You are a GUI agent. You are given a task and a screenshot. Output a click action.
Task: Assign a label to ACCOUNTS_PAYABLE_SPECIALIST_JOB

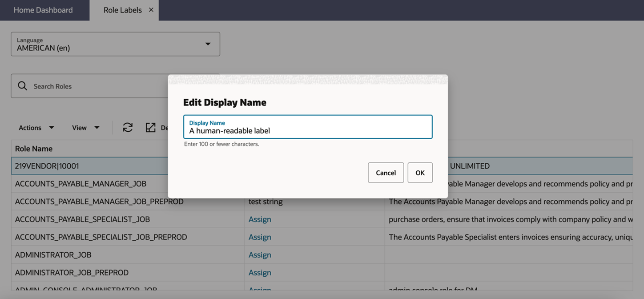[260, 219]
